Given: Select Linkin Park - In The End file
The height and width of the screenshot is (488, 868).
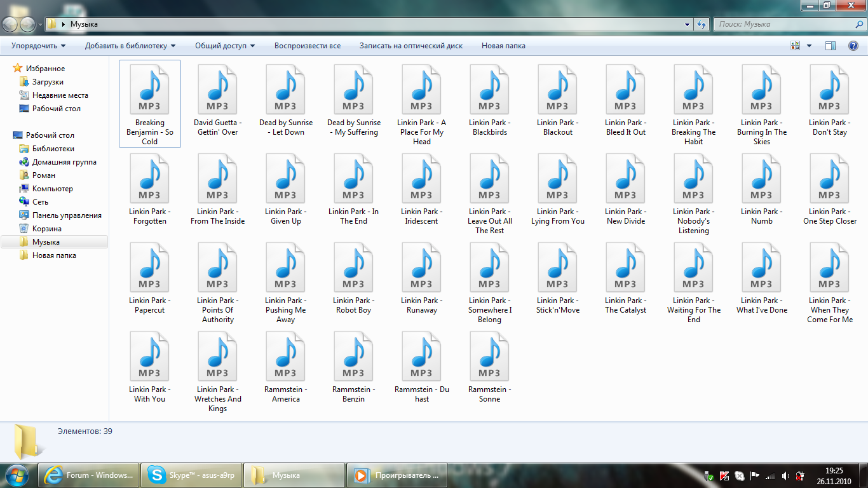Looking at the screenshot, I should click(x=354, y=189).
